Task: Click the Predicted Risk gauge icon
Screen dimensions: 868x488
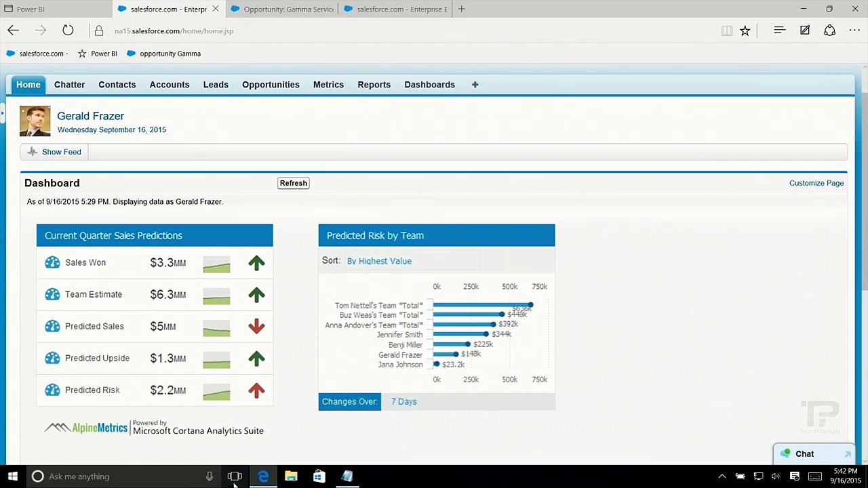Action: tap(52, 390)
